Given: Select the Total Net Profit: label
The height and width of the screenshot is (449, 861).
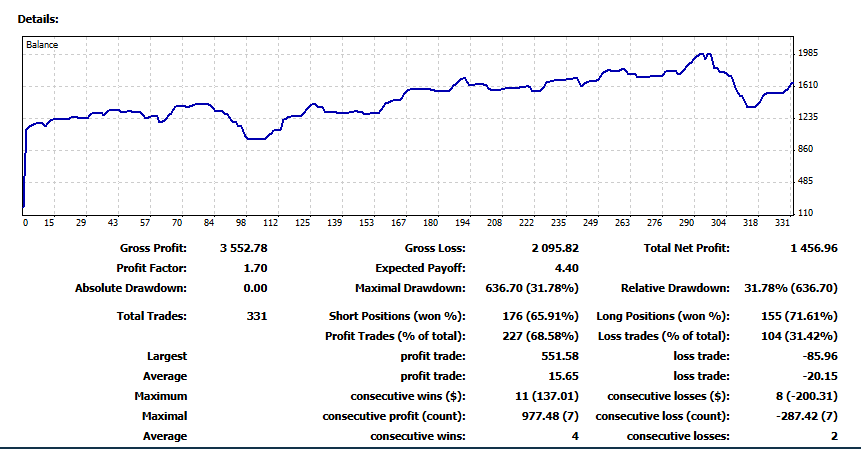Looking at the screenshot, I should point(687,248).
